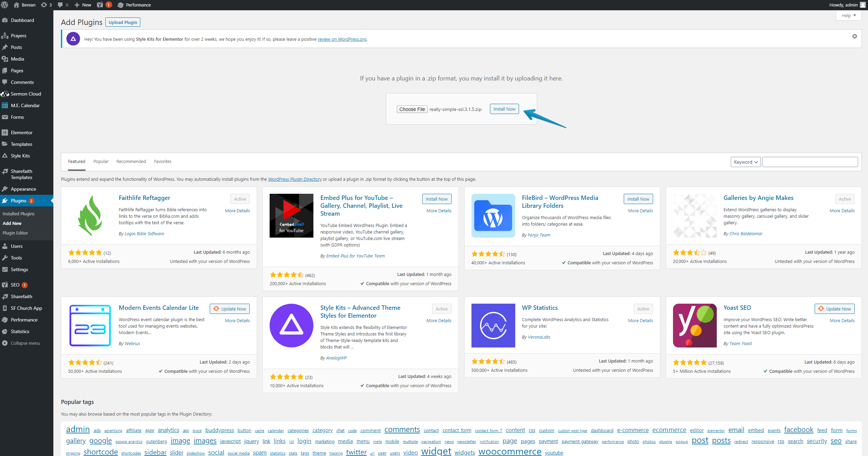Install FileBird plugin
The image size is (868, 456).
click(638, 199)
